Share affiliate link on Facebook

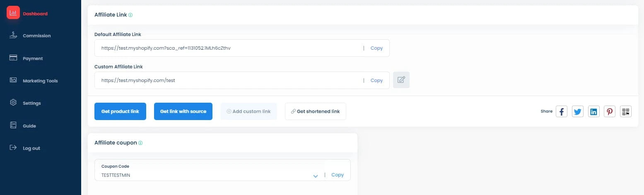(x=562, y=111)
